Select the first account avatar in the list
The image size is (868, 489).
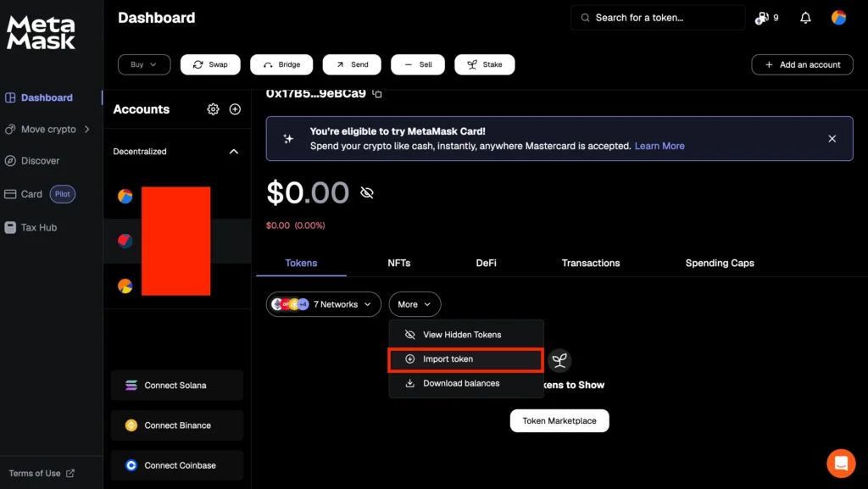point(125,196)
